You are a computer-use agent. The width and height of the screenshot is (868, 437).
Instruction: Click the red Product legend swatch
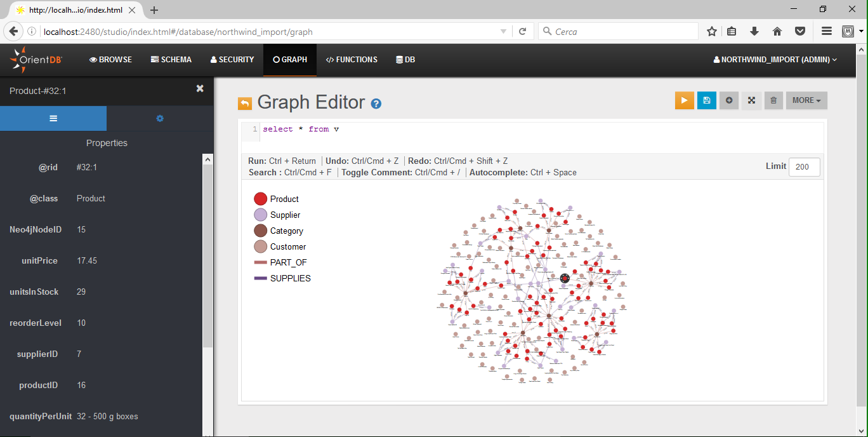click(260, 199)
